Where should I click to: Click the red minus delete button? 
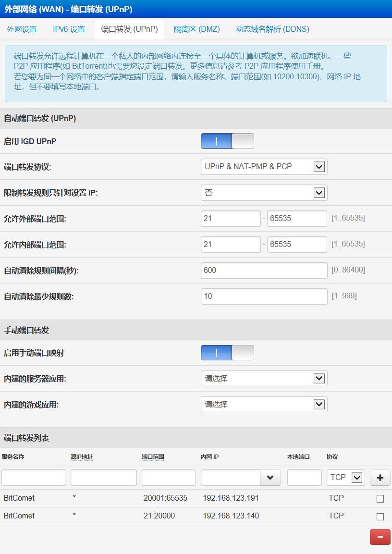(x=380, y=537)
